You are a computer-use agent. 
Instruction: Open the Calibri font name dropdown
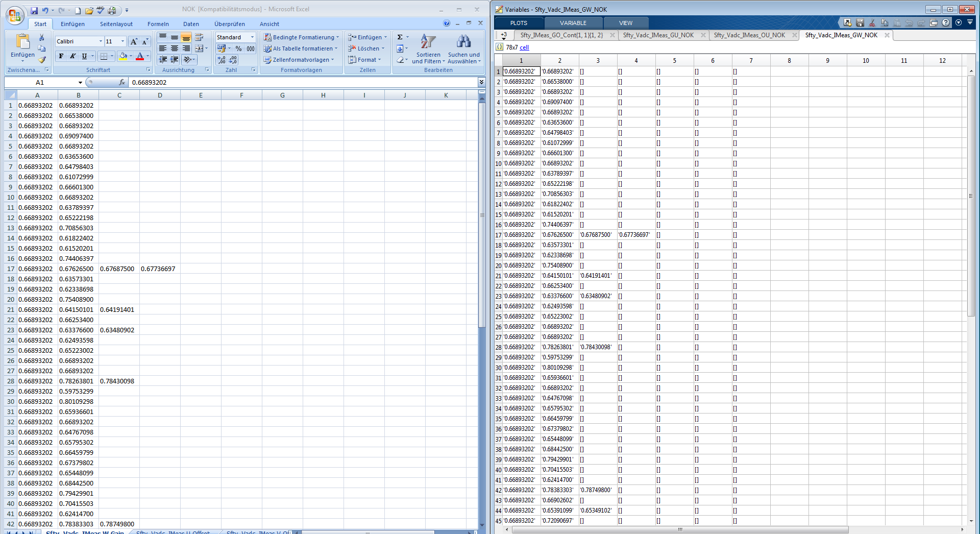tap(101, 41)
